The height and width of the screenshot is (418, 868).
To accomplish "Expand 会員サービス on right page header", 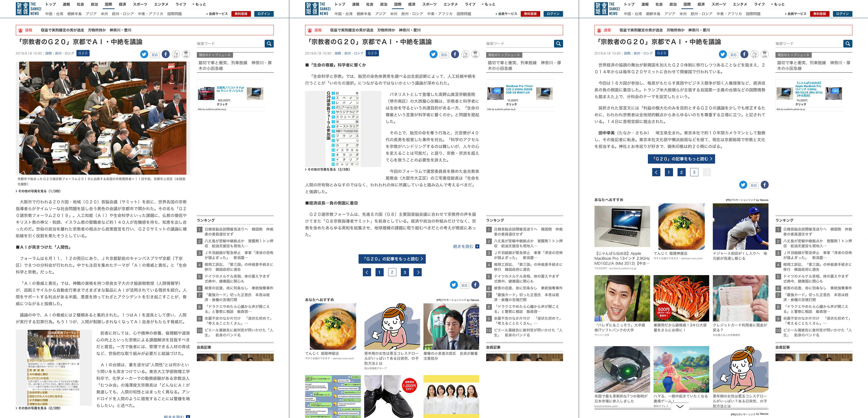I will click(796, 14).
